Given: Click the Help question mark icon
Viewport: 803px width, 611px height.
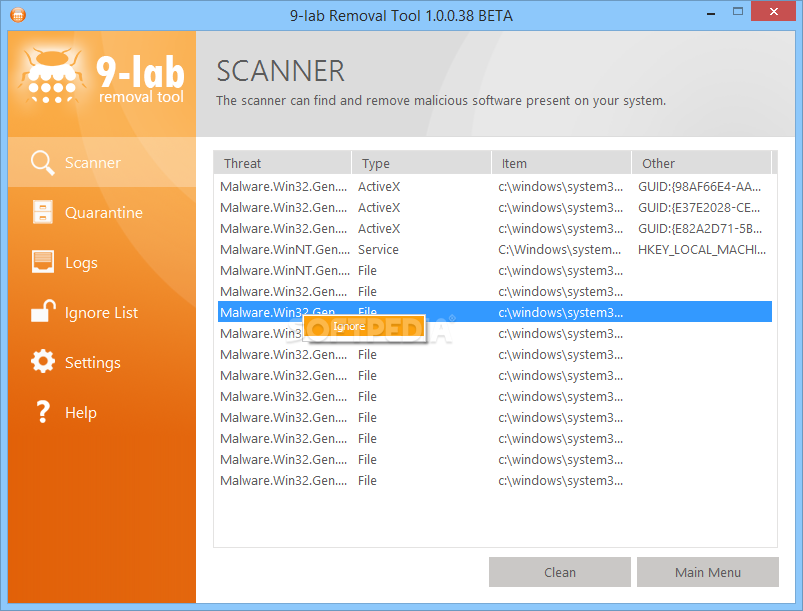Looking at the screenshot, I should click(43, 412).
